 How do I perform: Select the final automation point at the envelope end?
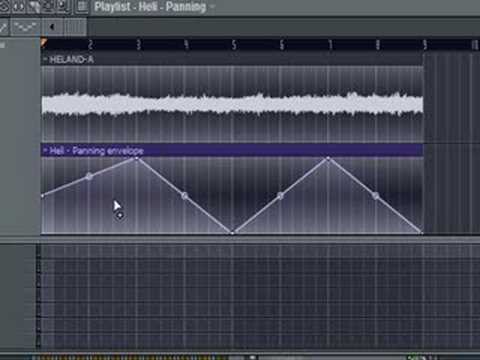(422, 232)
